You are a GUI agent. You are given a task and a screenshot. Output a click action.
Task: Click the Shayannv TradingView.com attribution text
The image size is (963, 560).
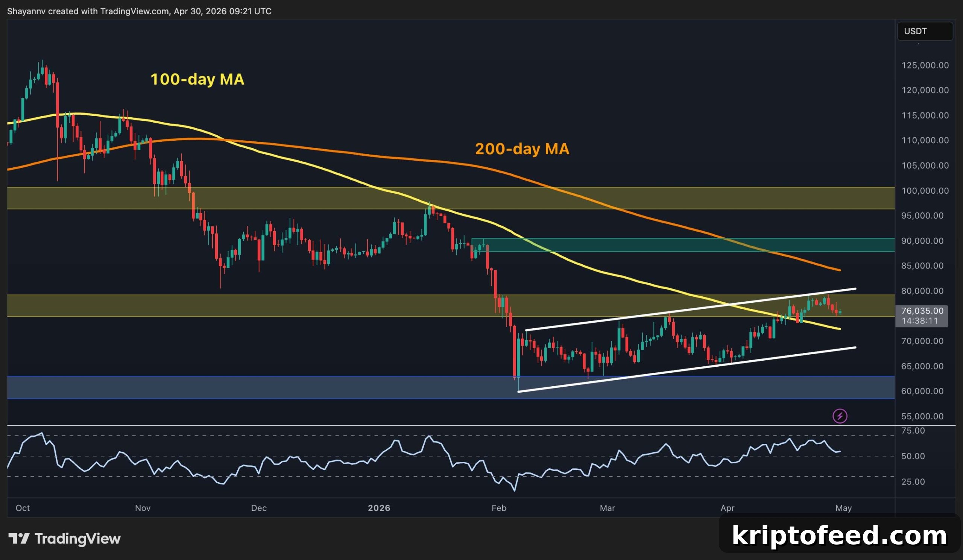(139, 11)
